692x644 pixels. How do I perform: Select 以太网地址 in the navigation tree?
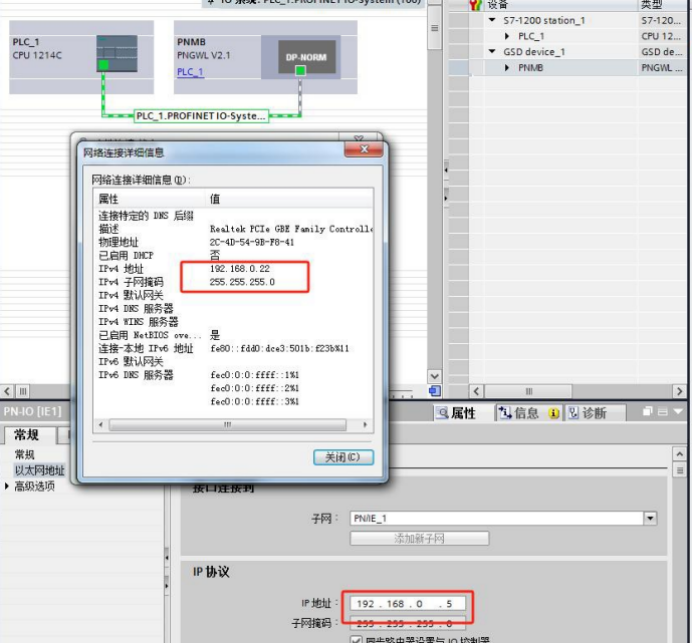[40, 471]
